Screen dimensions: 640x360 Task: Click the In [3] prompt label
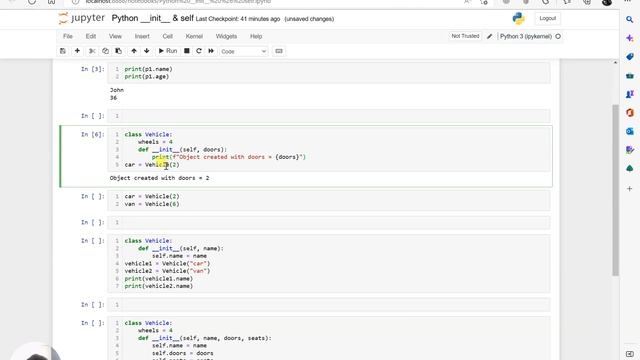point(93,69)
